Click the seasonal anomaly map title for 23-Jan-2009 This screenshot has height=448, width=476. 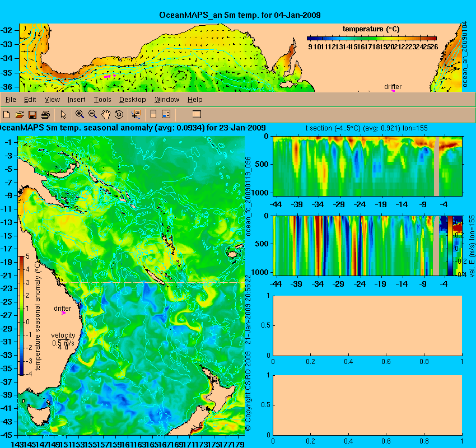(133, 128)
